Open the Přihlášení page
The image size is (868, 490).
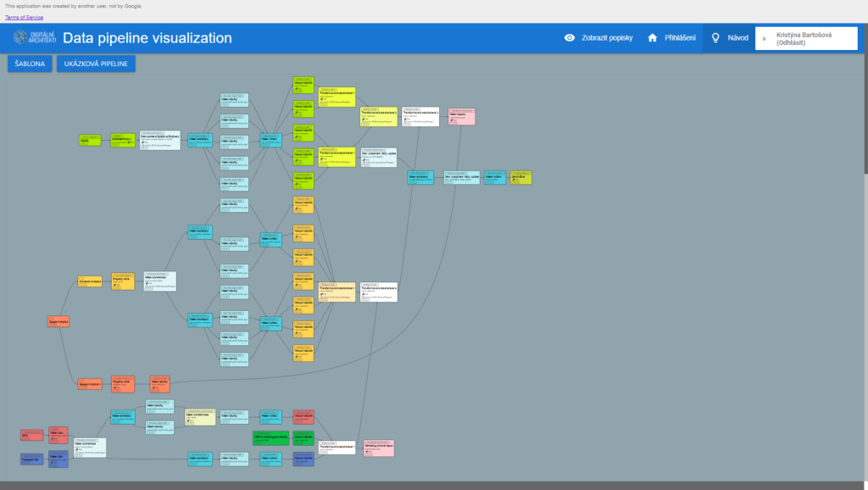click(680, 37)
